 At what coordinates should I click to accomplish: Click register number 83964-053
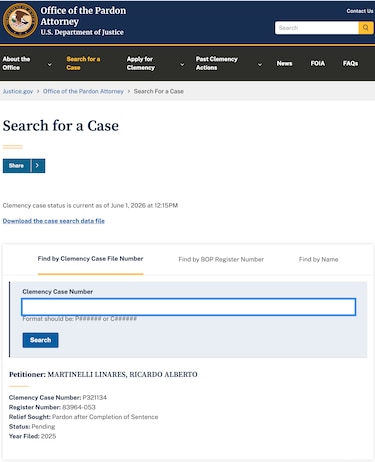pyautogui.click(x=79, y=407)
